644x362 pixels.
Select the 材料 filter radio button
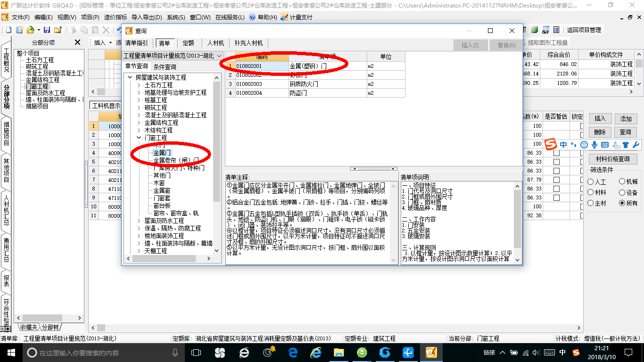click(x=591, y=192)
